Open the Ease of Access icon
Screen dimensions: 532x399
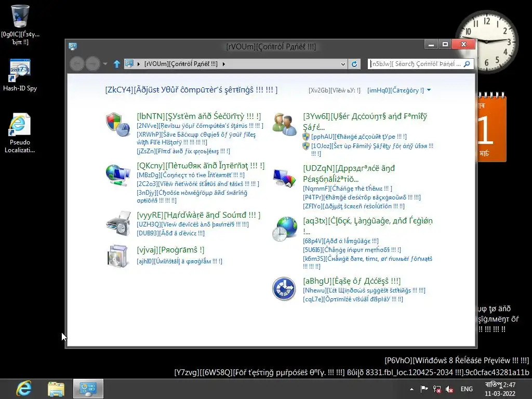click(284, 289)
